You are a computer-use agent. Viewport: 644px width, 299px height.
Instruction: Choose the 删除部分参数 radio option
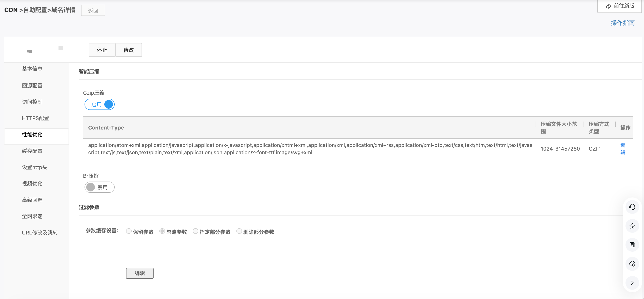(239, 231)
